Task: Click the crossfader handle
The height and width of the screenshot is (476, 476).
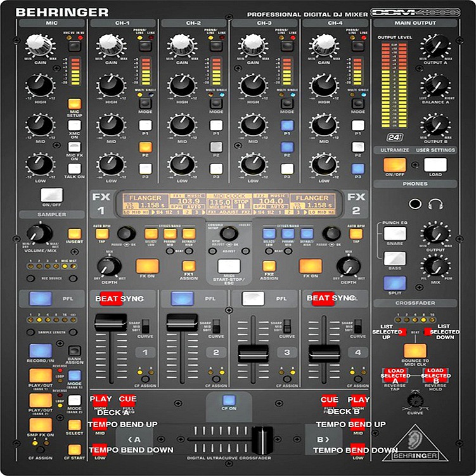Action: click(x=262, y=440)
